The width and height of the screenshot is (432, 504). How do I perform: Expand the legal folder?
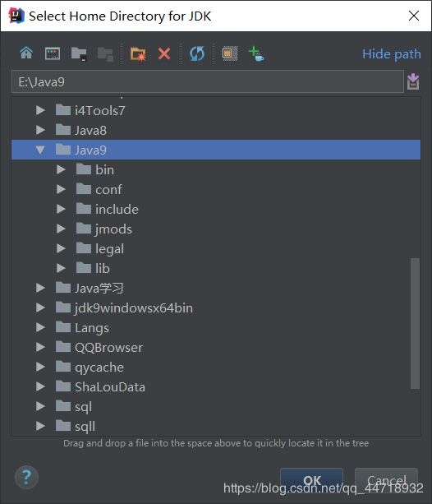[x=61, y=248]
